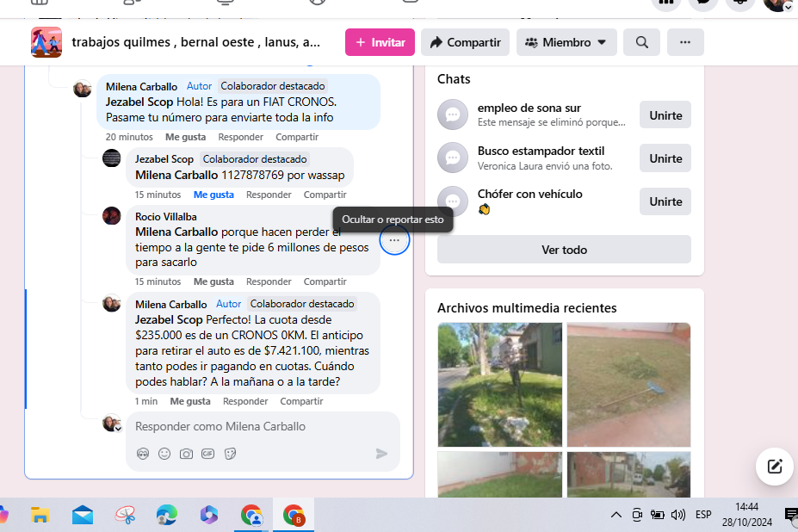
Task: Join the Chófer con vehículo chat
Action: point(665,201)
